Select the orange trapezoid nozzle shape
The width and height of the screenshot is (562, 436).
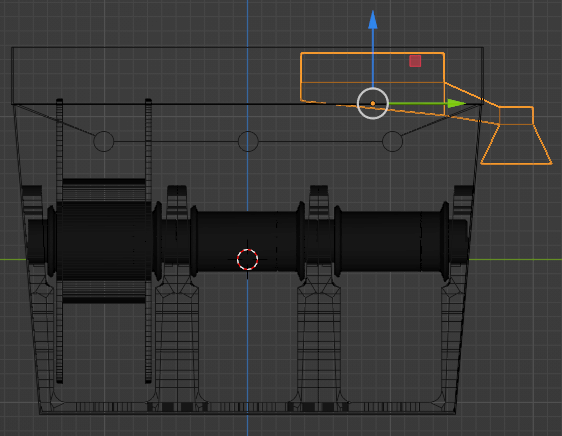pyautogui.click(x=516, y=144)
